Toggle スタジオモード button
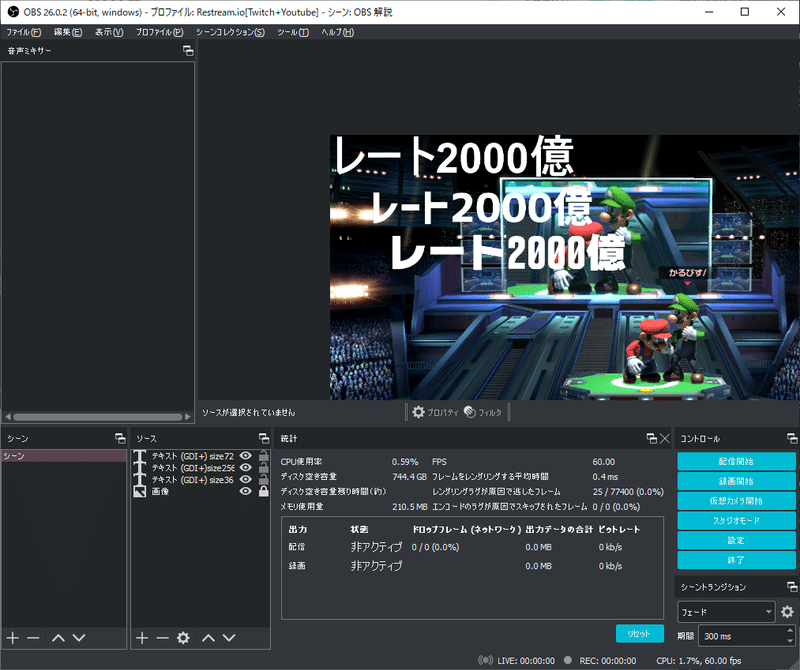The image size is (800, 670). [736, 520]
